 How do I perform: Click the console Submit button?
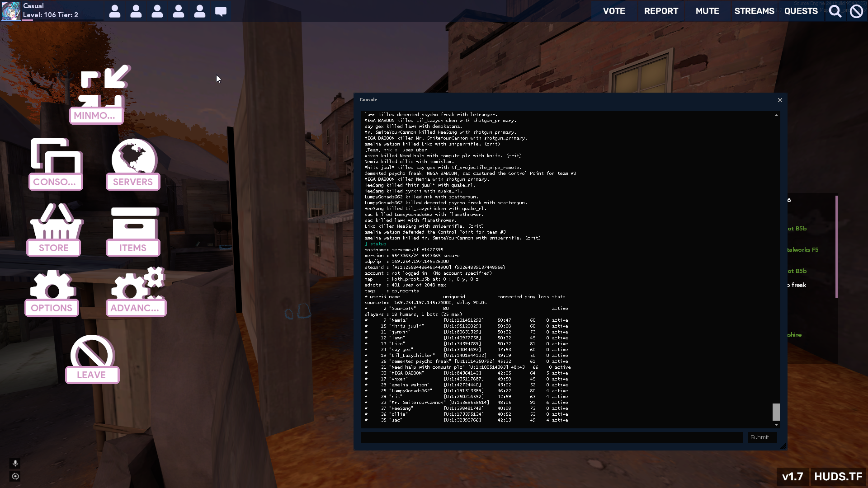762,437
